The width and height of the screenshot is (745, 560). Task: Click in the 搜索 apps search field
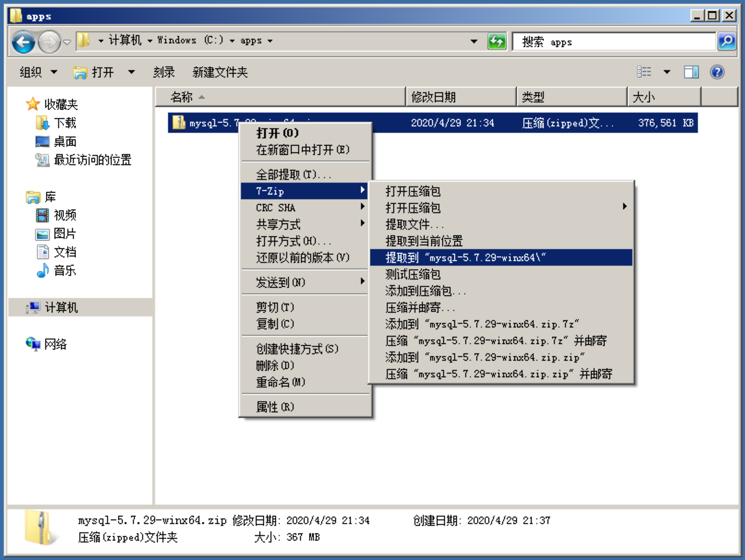[614, 42]
